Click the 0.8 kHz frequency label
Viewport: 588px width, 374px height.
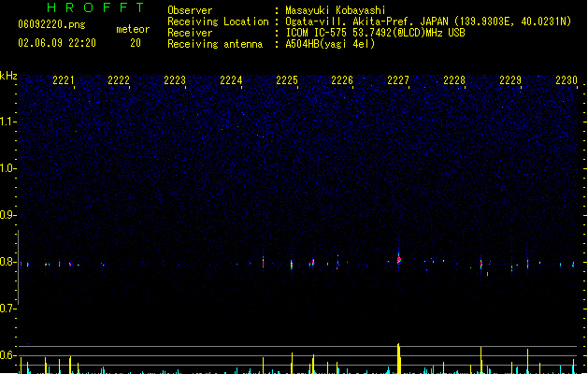click(7, 262)
